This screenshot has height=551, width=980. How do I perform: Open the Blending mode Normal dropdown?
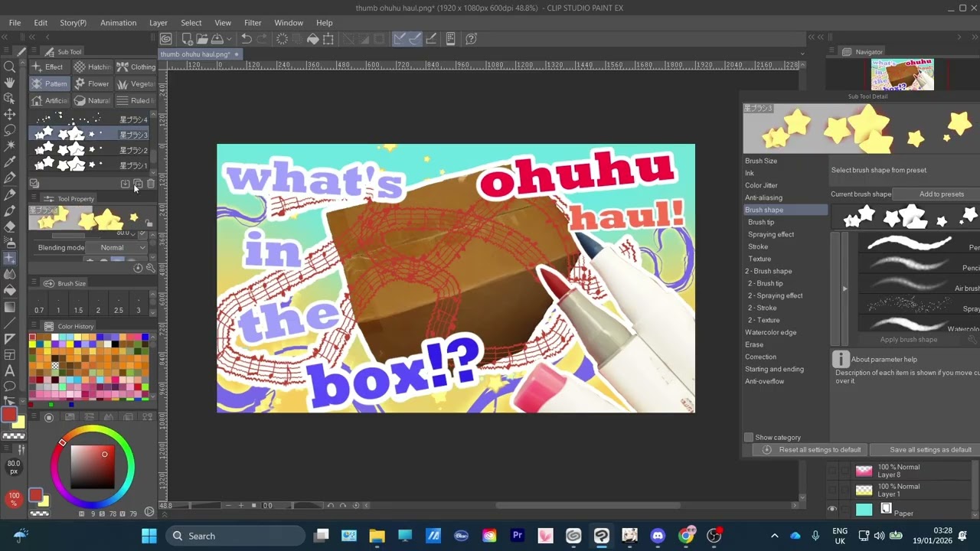click(117, 248)
